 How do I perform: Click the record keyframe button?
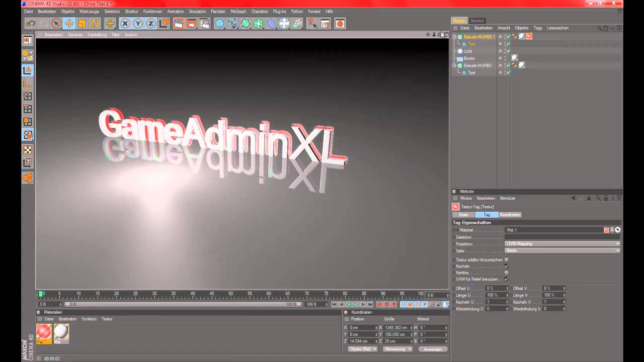coord(380,304)
